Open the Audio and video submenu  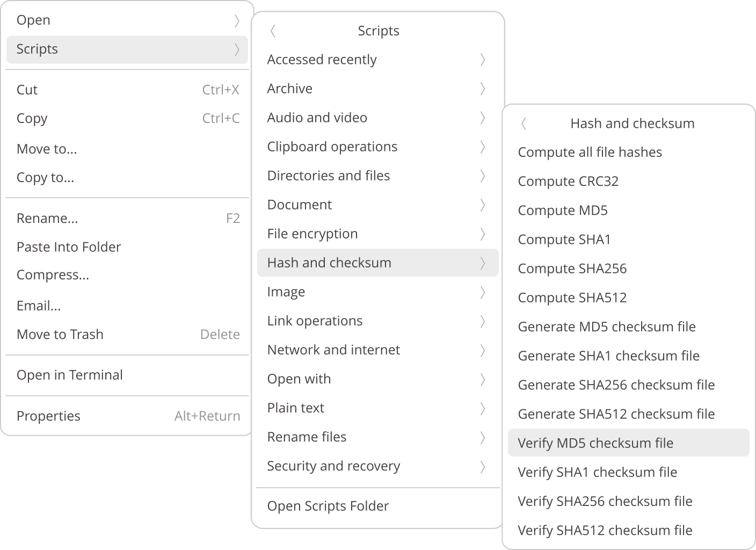377,118
